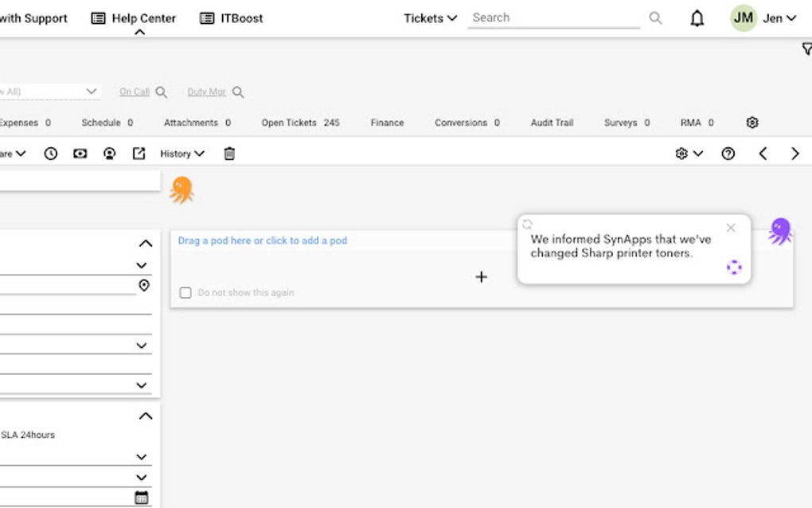The width and height of the screenshot is (812, 508).
Task: Click the clock time entry icon
Action: click(51, 154)
